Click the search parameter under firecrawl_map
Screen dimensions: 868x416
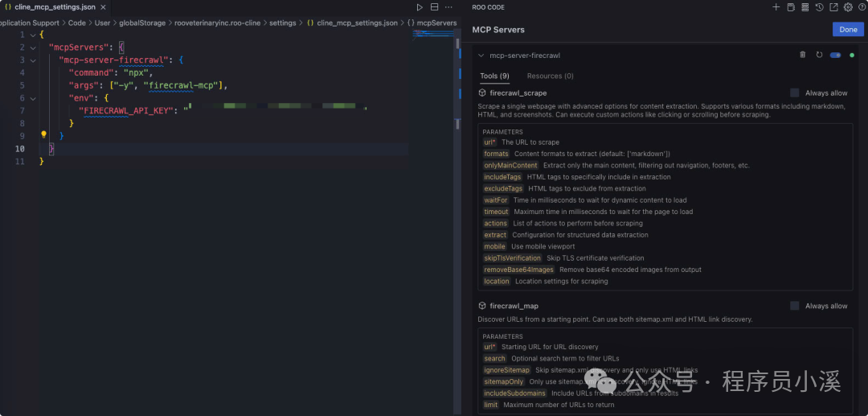494,358
